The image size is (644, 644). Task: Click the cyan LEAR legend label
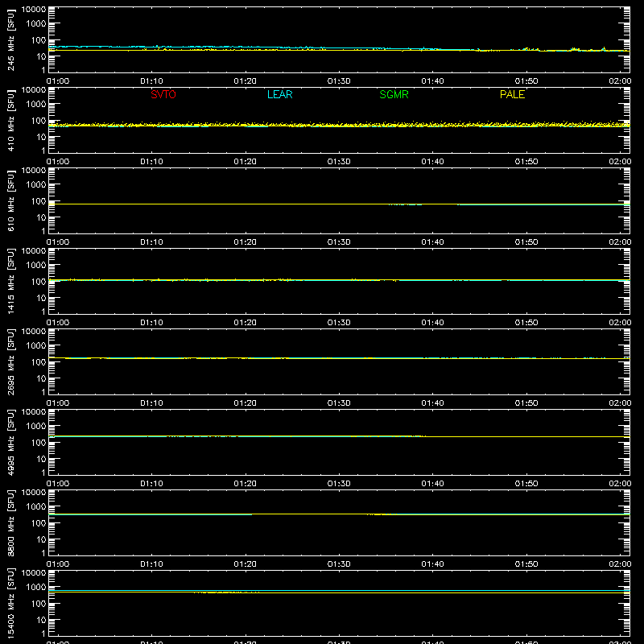coord(279,94)
